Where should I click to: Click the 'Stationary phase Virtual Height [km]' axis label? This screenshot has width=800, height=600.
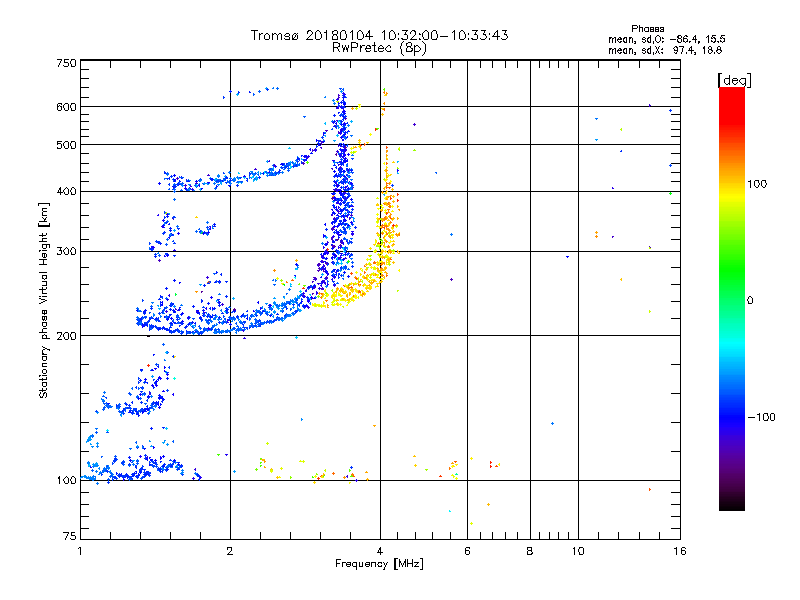tap(44, 300)
